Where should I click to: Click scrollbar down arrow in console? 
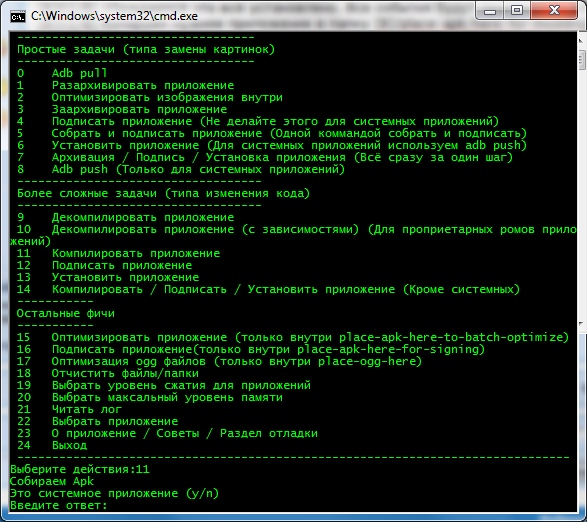[582, 324]
